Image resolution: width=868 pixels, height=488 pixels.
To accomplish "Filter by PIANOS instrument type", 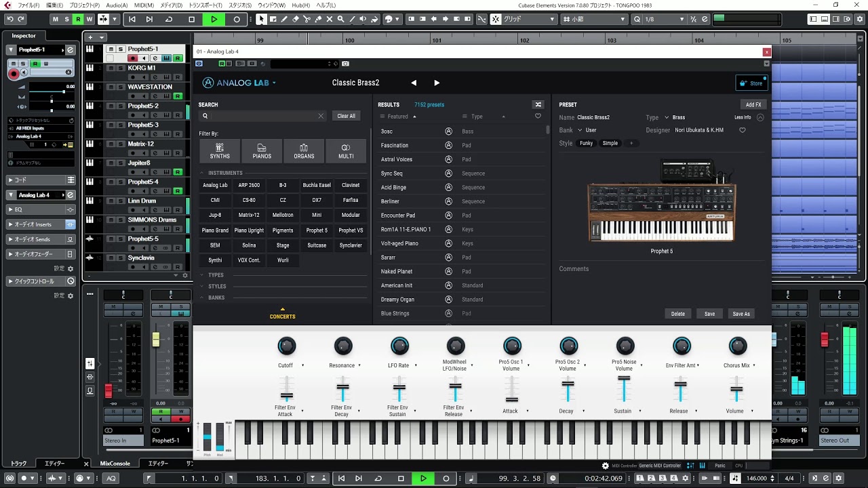I will [x=262, y=151].
